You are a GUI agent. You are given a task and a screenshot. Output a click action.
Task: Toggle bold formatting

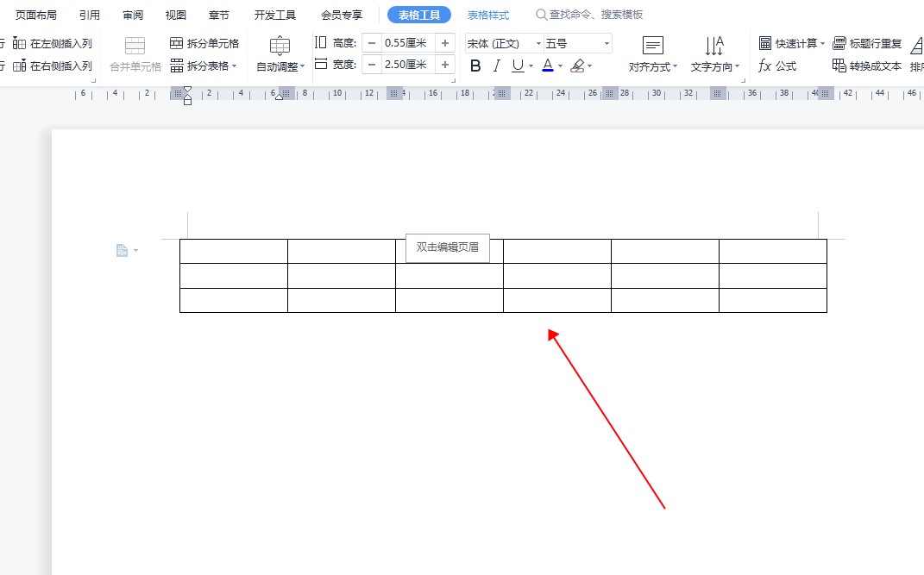click(x=475, y=66)
